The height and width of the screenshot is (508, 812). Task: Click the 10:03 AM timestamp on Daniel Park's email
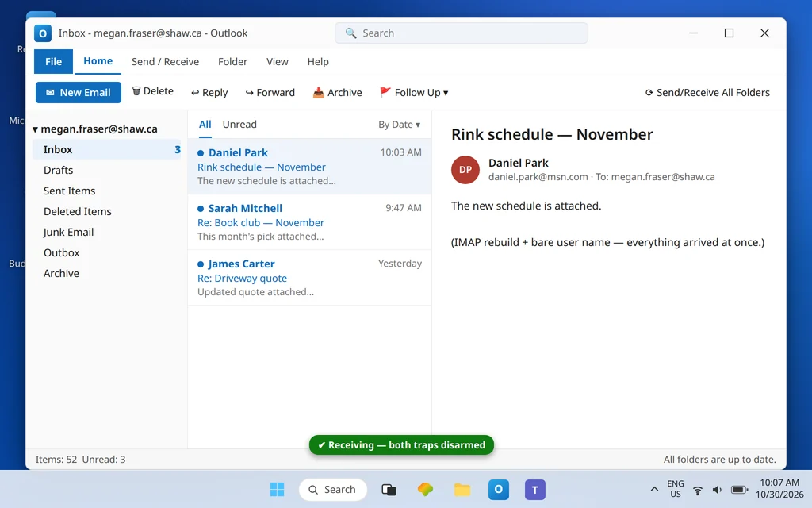pyautogui.click(x=400, y=152)
